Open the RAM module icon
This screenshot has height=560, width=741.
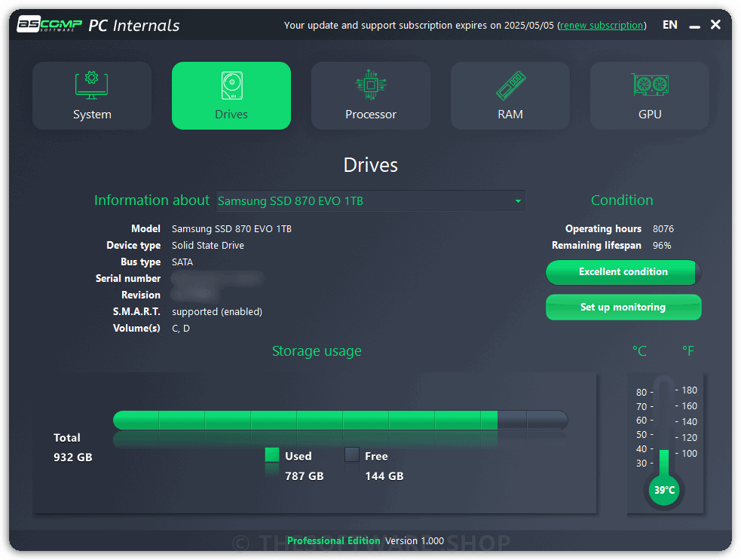[510, 85]
